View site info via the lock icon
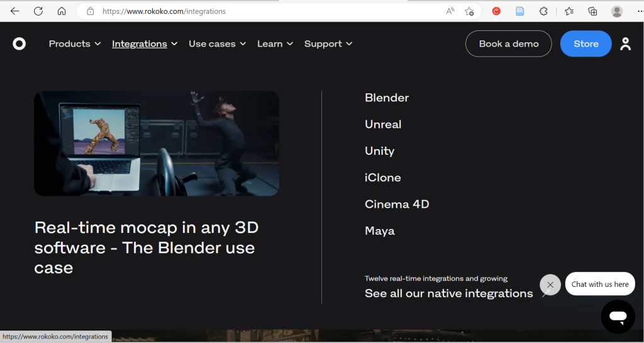644x343 pixels. point(91,11)
